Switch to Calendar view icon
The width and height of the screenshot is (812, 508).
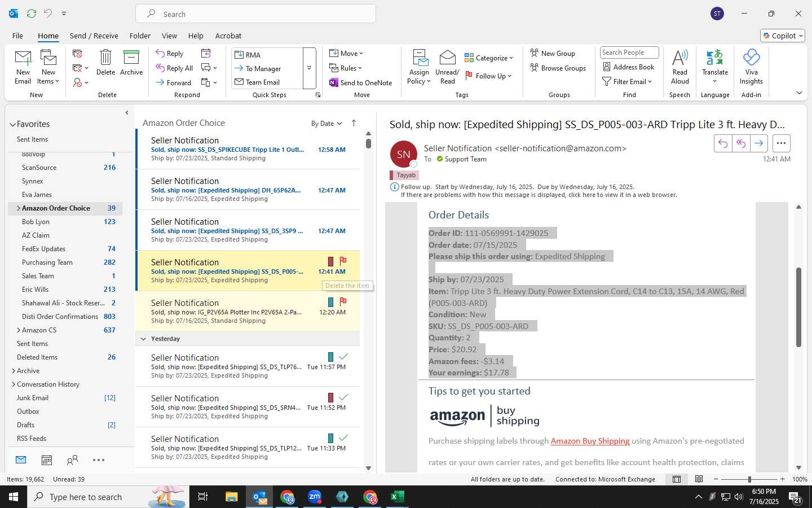click(47, 460)
